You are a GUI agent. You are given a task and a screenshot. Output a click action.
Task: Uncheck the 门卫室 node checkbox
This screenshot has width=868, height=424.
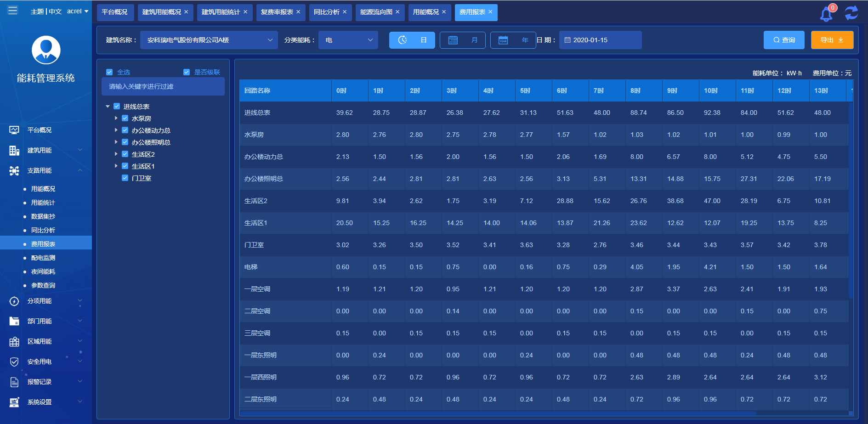(125, 178)
